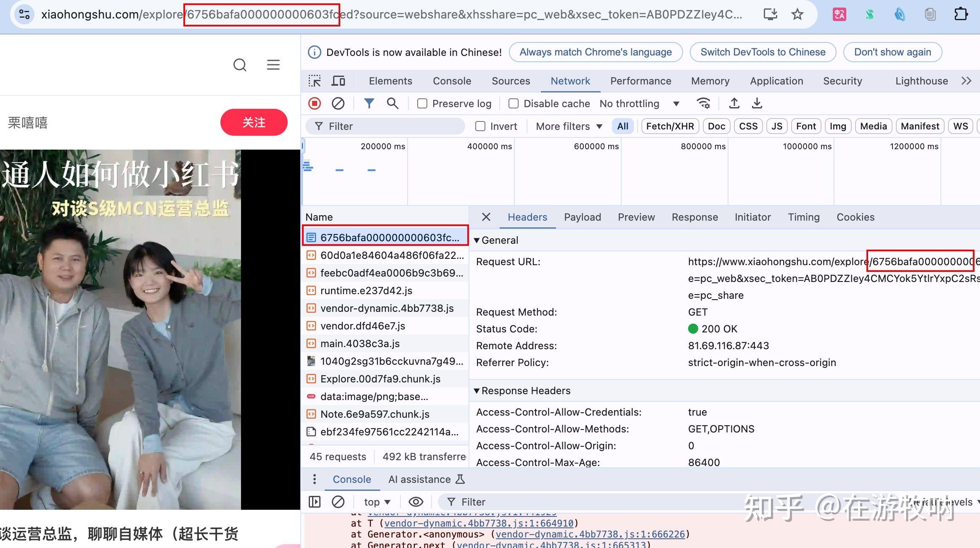Enable the Preserve log checkbox
This screenshot has height=548, width=980.
tap(422, 104)
